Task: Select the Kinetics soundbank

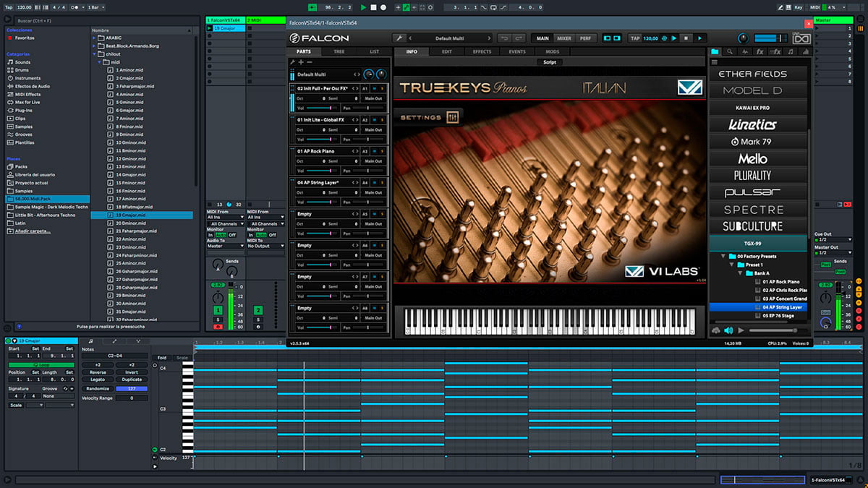Action: (x=757, y=124)
